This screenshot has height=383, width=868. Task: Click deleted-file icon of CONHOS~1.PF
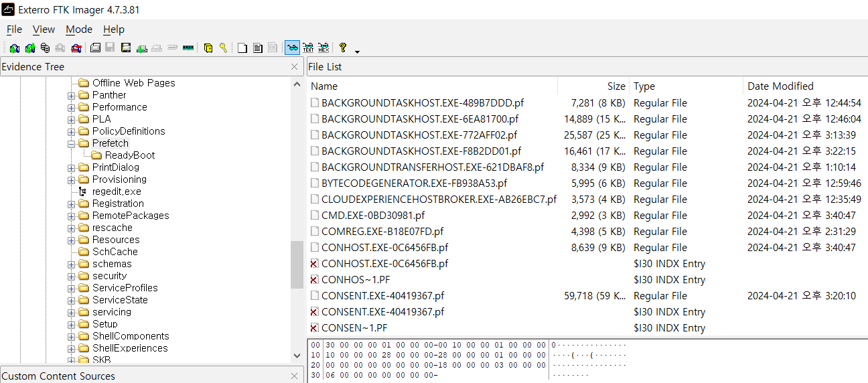(315, 280)
